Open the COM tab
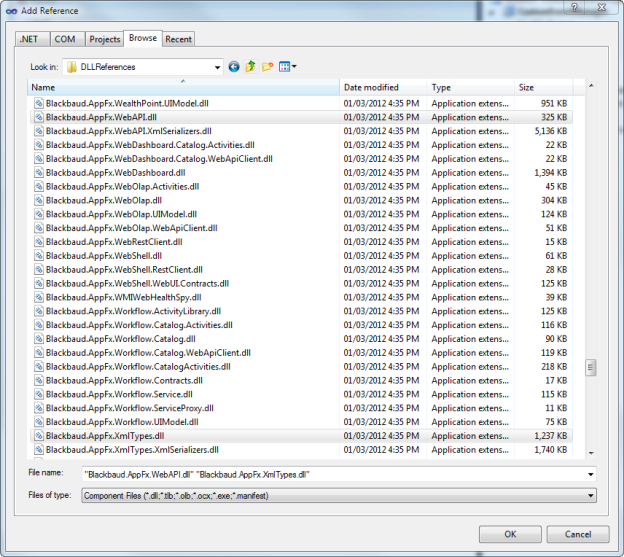 coord(64,39)
